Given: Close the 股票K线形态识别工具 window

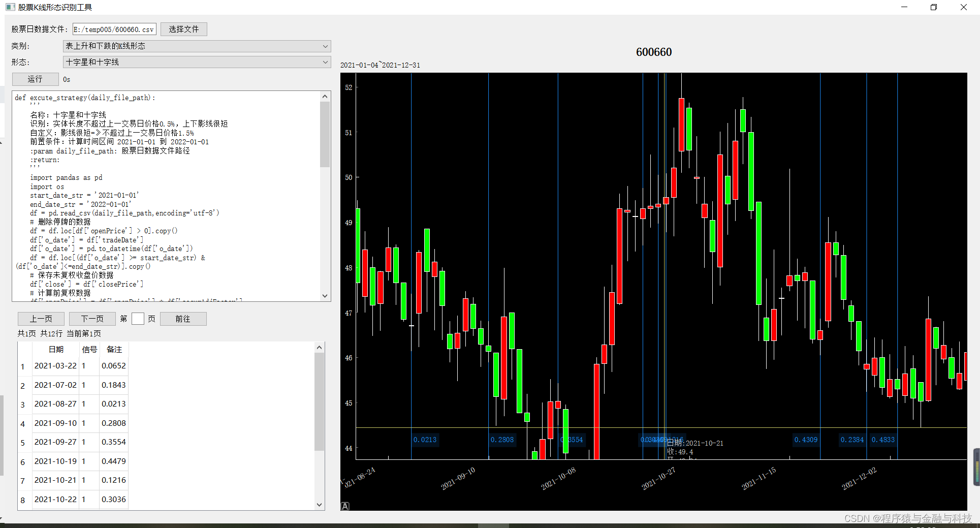Looking at the screenshot, I should 964,7.
